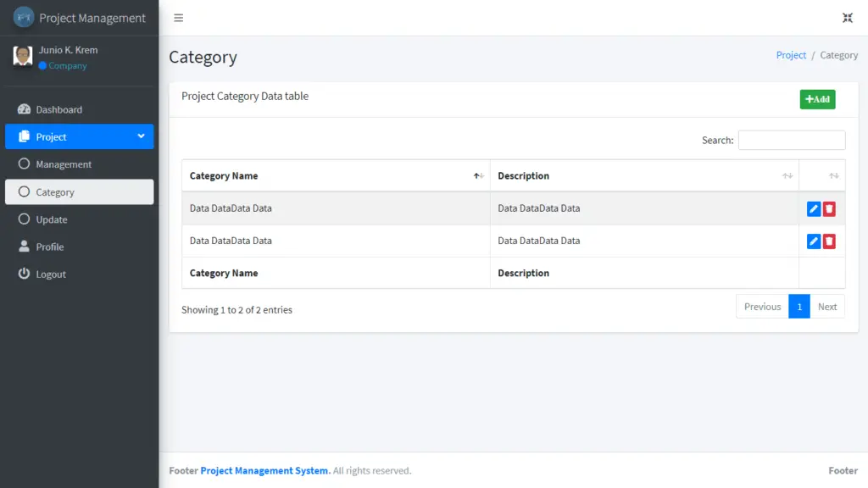Screen dimensions: 868x488
Task: Edit the second category using pencil icon
Action: pos(815,241)
